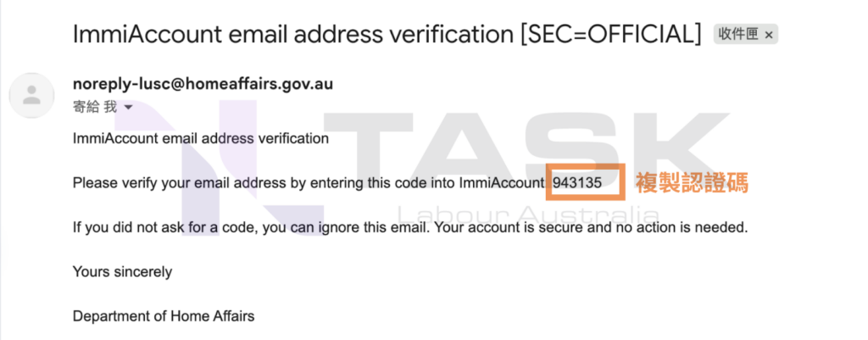Screen dimensions: 868x340
Task: Click sender address noreply-lusc@homeaffairs.gov.au
Action: click(x=203, y=84)
